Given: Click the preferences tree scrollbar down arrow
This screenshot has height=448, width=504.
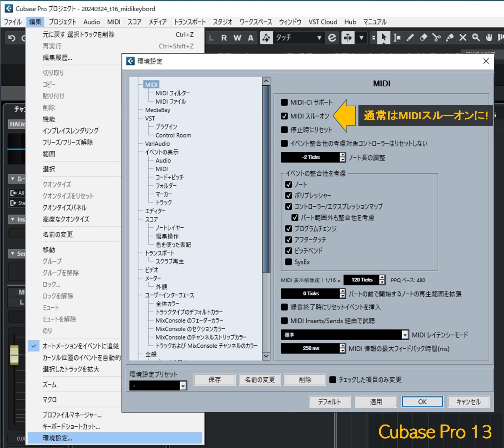Looking at the screenshot, I should pyautogui.click(x=266, y=356).
